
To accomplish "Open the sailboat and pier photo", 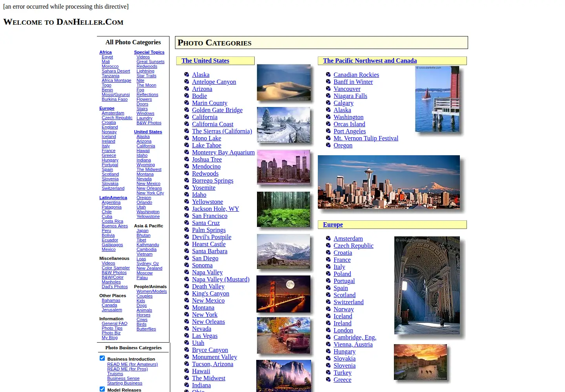I will (437, 99).
